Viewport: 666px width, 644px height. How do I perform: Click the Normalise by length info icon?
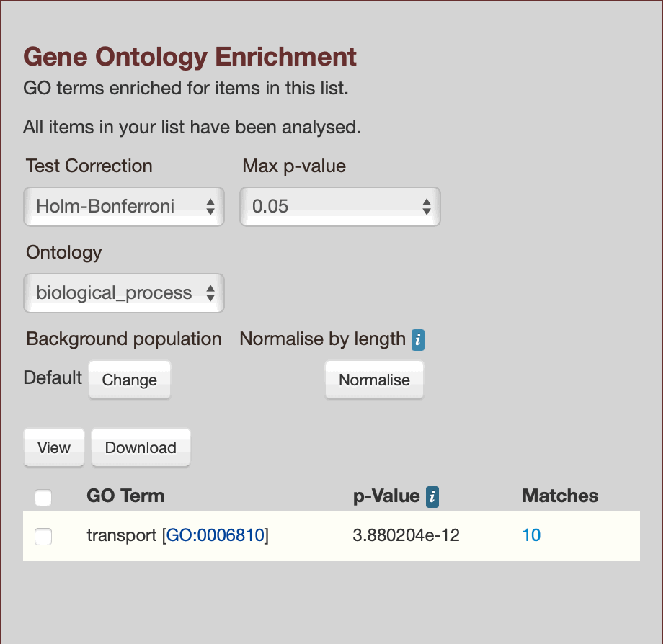[x=417, y=340]
